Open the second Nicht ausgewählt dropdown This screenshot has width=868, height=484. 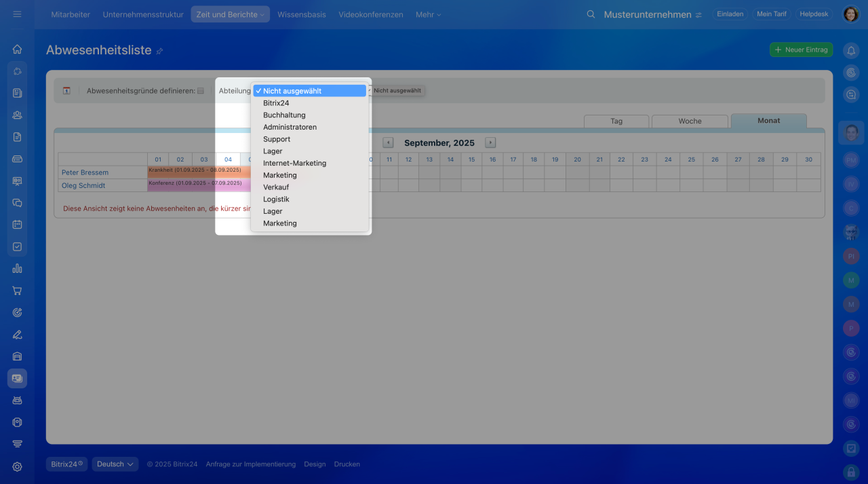pyautogui.click(x=397, y=90)
